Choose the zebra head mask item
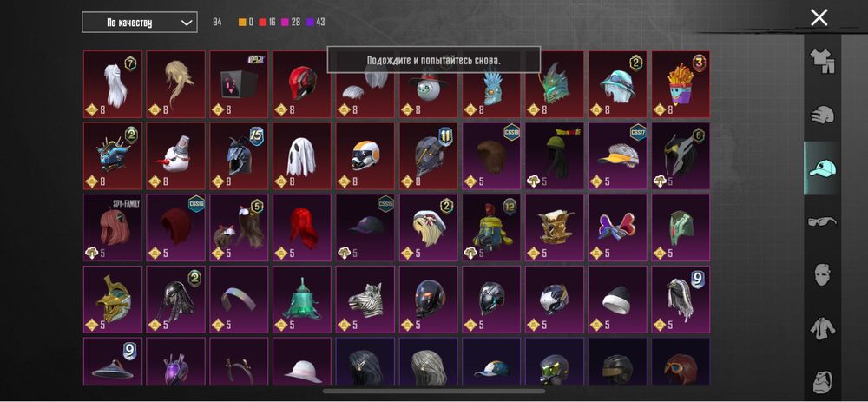Screen dimensions: 868x402 pyautogui.click(x=365, y=300)
